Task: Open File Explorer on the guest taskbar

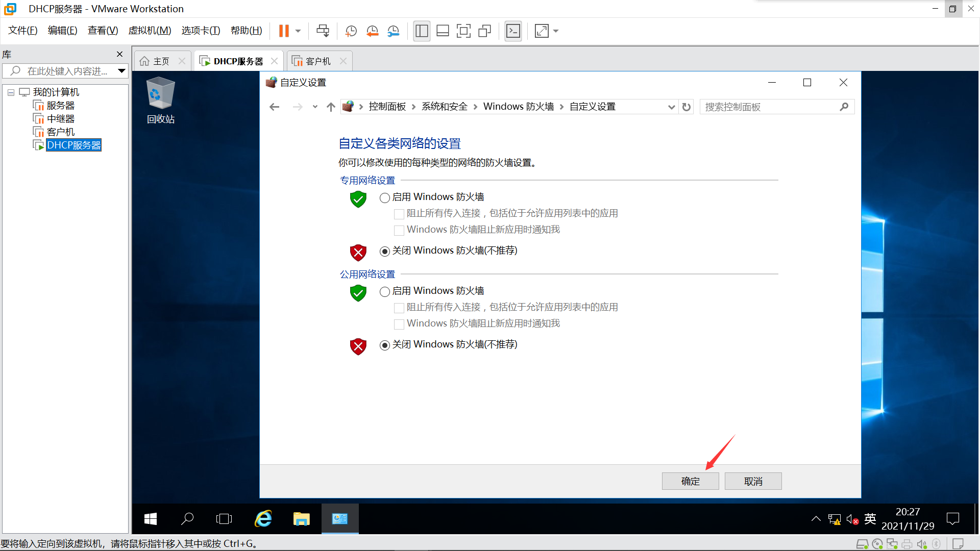Action: pos(301,519)
